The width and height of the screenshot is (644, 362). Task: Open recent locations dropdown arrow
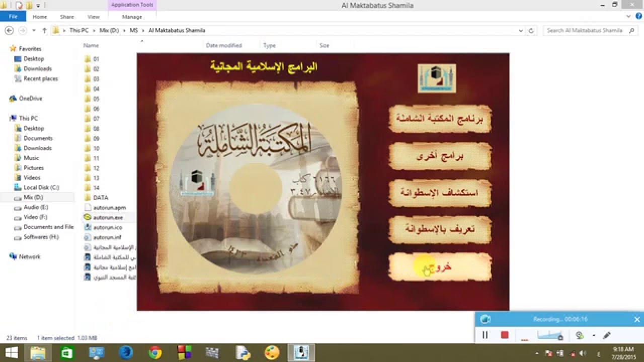tap(34, 31)
